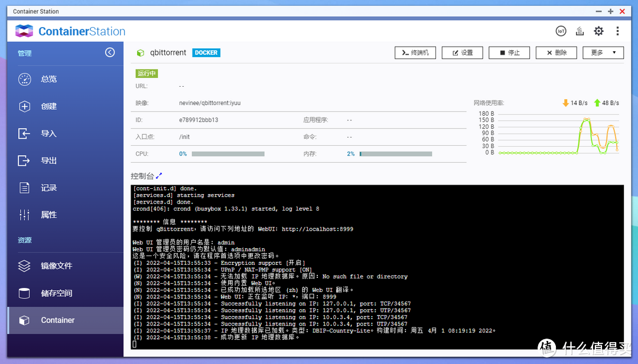Image resolution: width=638 pixels, height=364 pixels.
Task: Click the 终端机 terminal button
Action: tap(415, 53)
